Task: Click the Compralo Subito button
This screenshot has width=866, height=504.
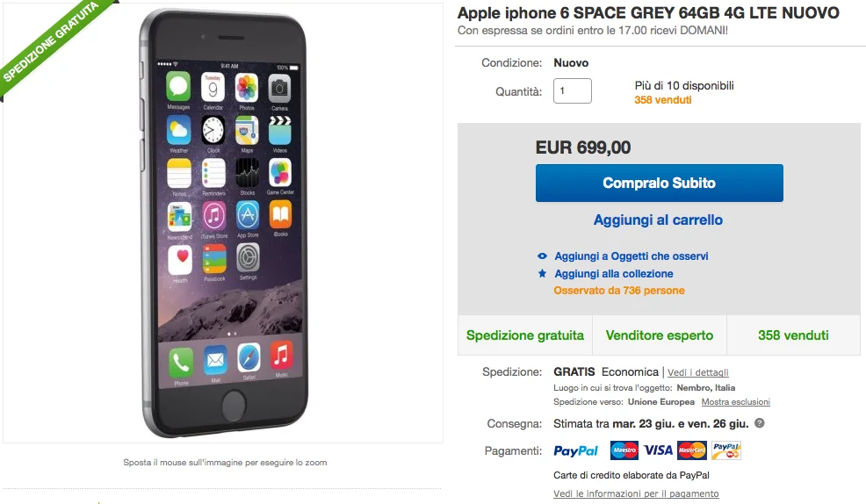Action: pos(659,183)
